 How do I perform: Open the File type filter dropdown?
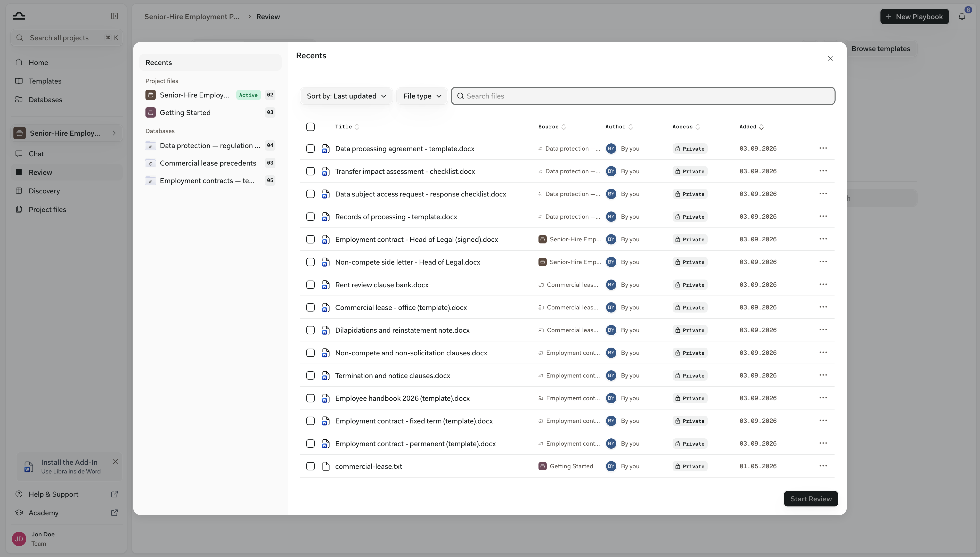point(422,96)
